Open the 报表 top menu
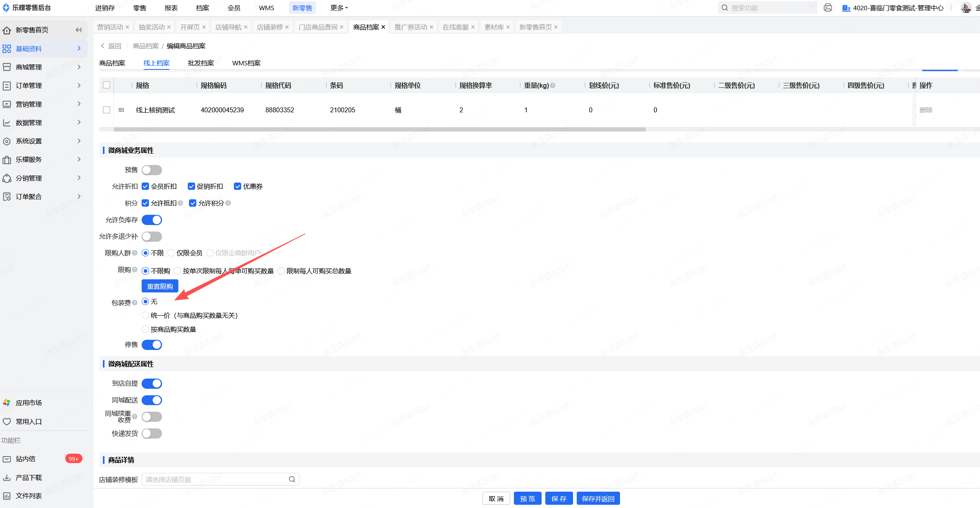The image size is (980, 508). pyautogui.click(x=171, y=8)
